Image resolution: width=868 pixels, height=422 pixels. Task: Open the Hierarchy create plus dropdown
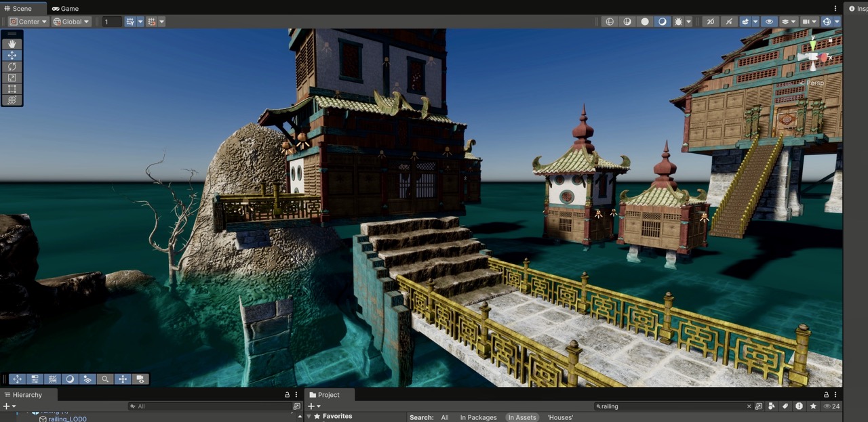click(x=9, y=406)
